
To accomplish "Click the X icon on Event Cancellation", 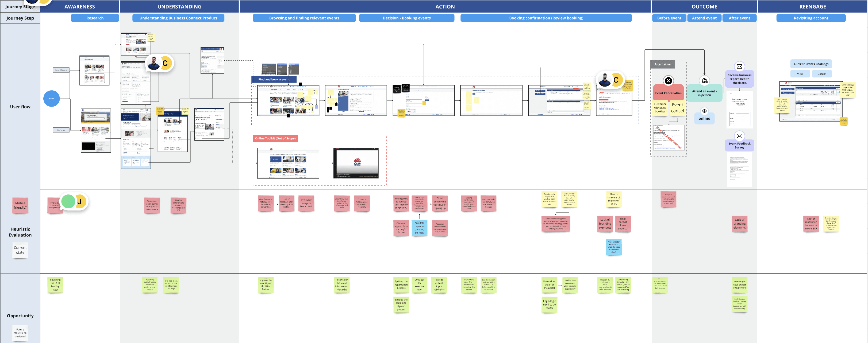I will pos(669,81).
